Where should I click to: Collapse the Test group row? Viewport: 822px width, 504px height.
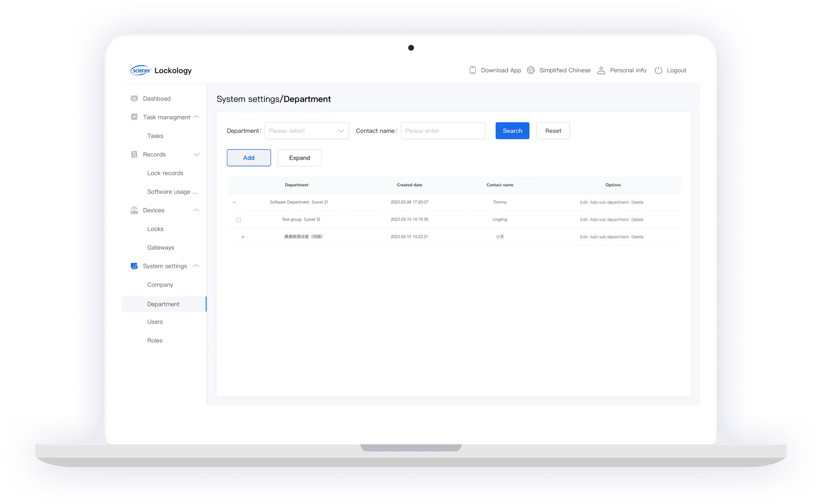pos(238,219)
